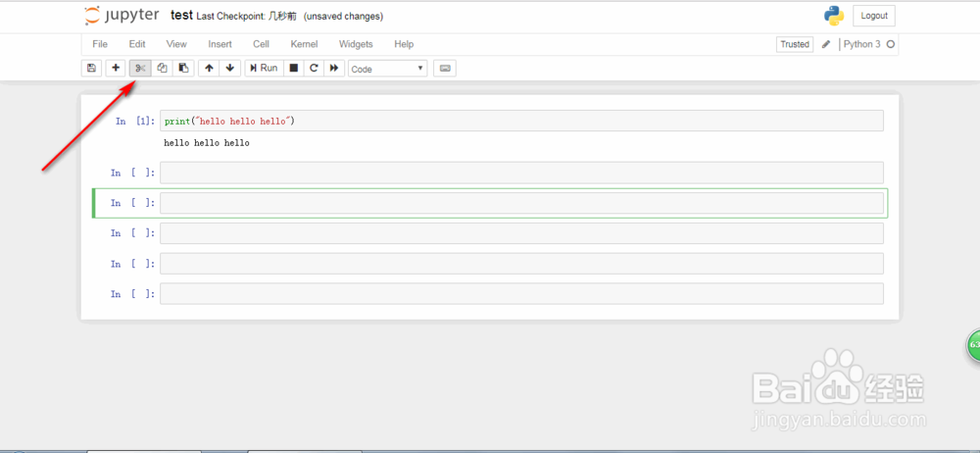Cut selected cells with the scissors icon

point(140,69)
